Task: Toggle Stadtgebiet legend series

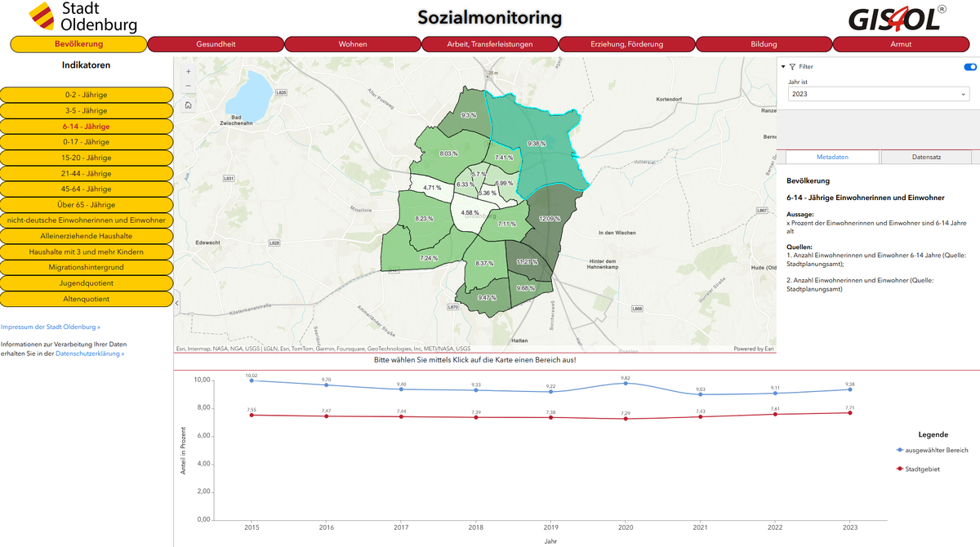Action: [x=918, y=469]
